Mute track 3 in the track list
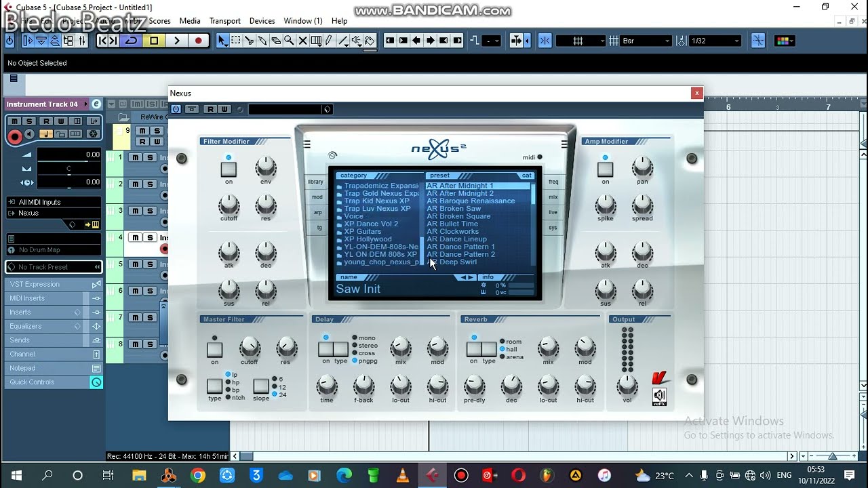Image resolution: width=868 pixels, height=488 pixels. coord(135,211)
